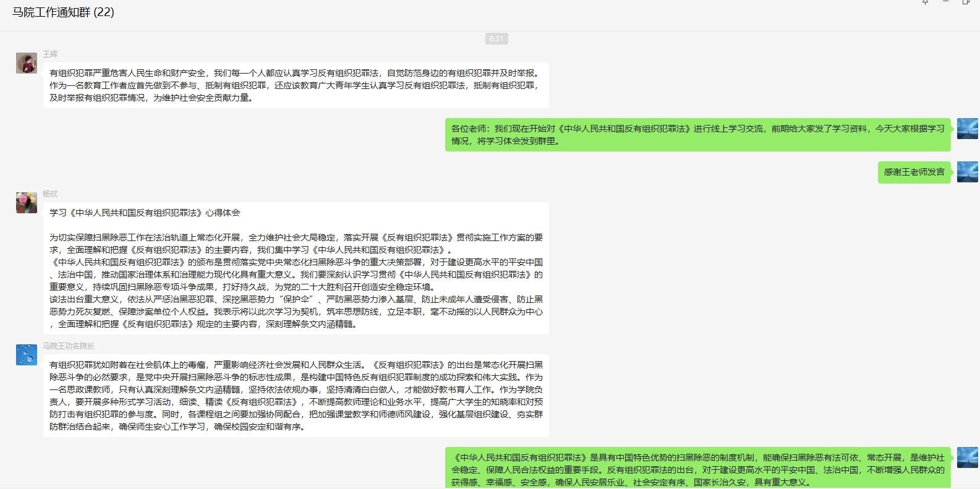Click 杨欣's flower avatar
The image size is (980, 489).
27,203
